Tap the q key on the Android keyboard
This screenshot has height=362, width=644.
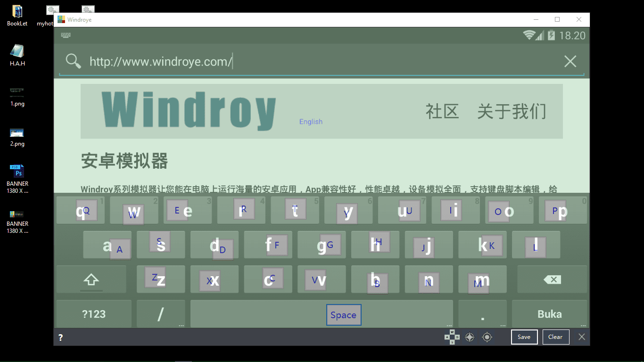pyautogui.click(x=81, y=211)
